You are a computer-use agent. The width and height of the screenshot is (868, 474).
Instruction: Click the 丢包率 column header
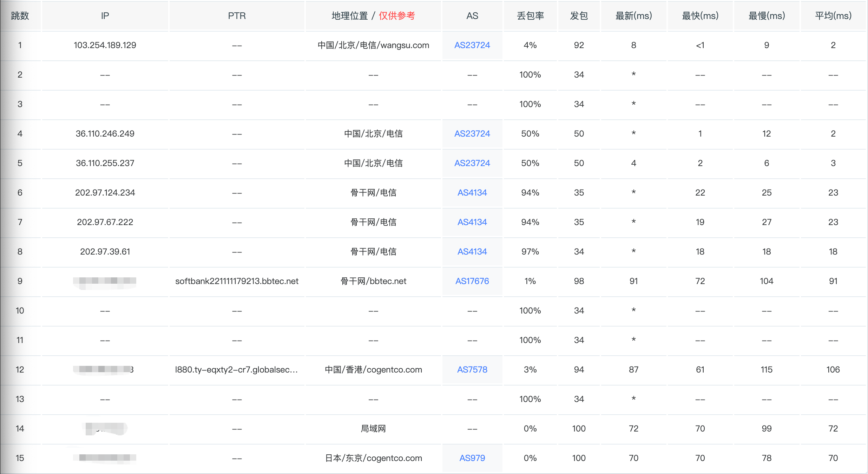[x=530, y=16]
